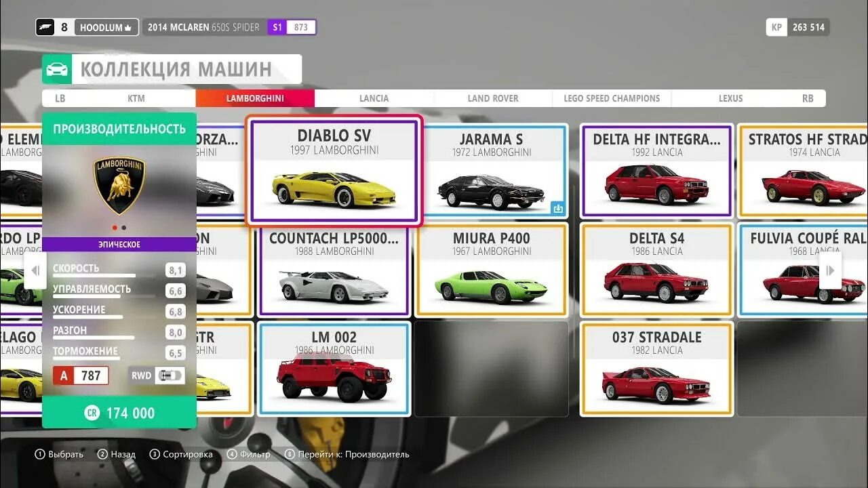
Task: Click the 174 000 credits price
Action: (130, 413)
